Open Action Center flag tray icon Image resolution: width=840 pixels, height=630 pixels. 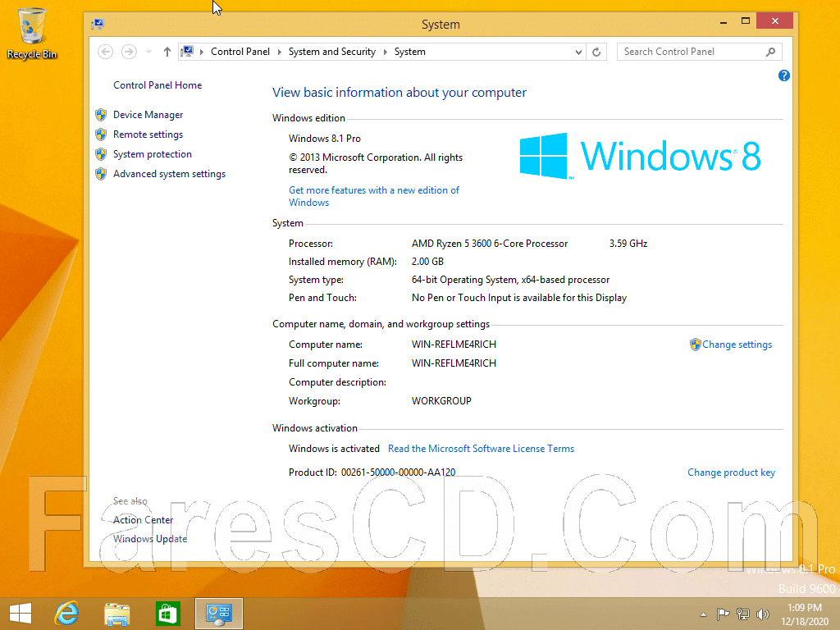(723, 614)
